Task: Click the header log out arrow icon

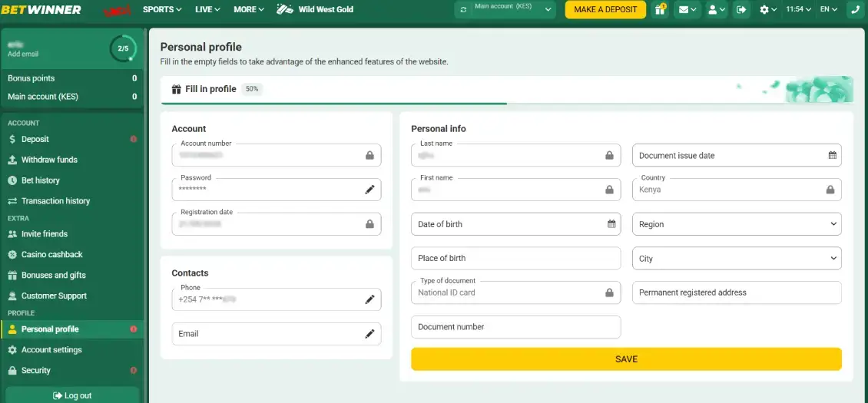Action: 741,9
